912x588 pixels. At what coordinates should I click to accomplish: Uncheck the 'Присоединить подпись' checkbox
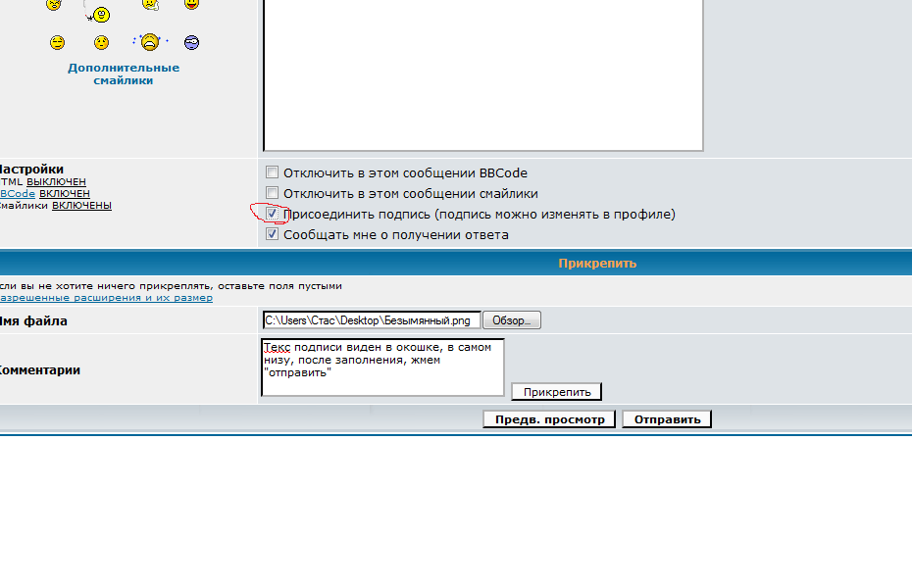[x=273, y=214]
